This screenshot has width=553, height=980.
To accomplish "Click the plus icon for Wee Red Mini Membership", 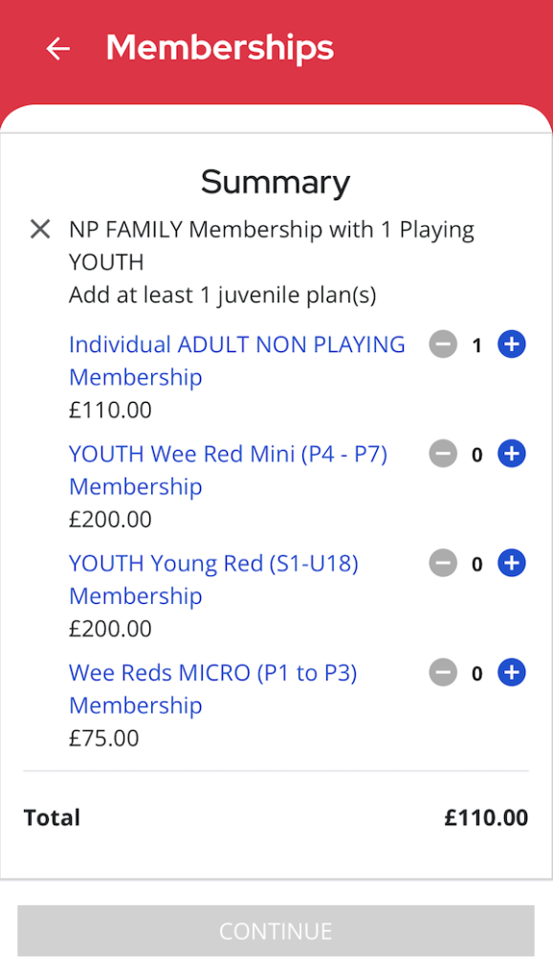I will 511,454.
